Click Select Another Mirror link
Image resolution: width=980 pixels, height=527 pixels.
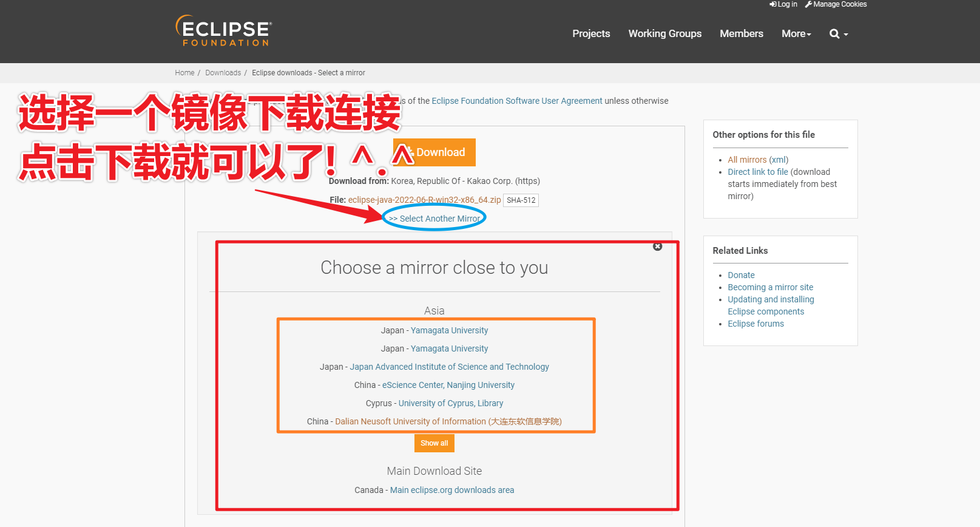coord(434,219)
